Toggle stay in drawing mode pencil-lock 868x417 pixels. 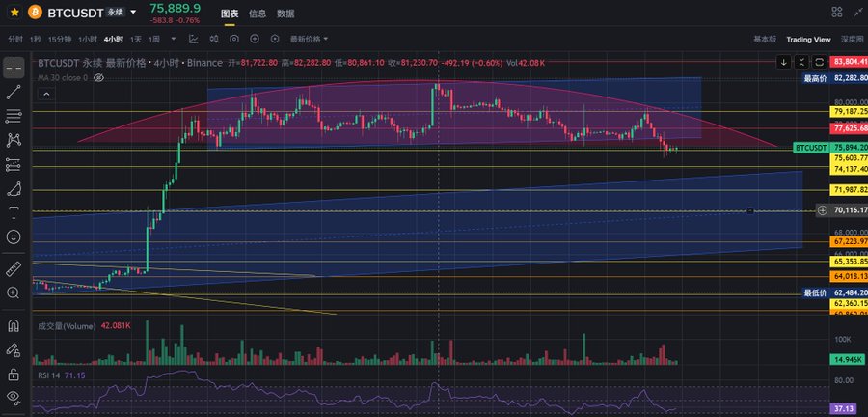point(14,350)
